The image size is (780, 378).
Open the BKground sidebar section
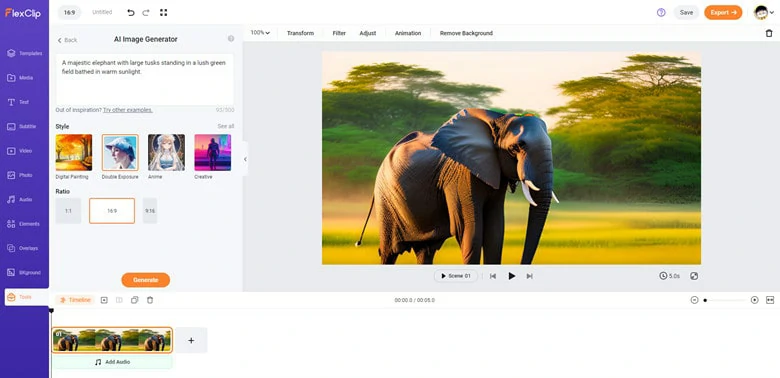24,273
